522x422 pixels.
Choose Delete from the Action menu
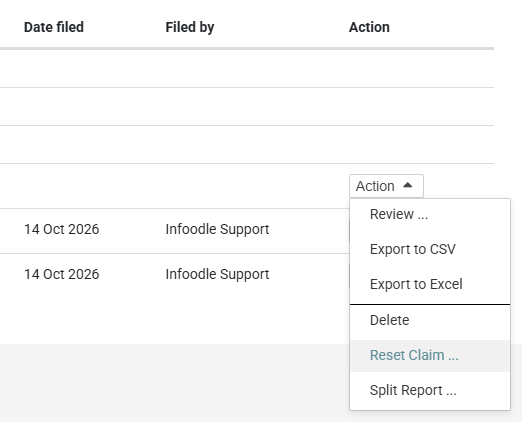tap(430, 320)
